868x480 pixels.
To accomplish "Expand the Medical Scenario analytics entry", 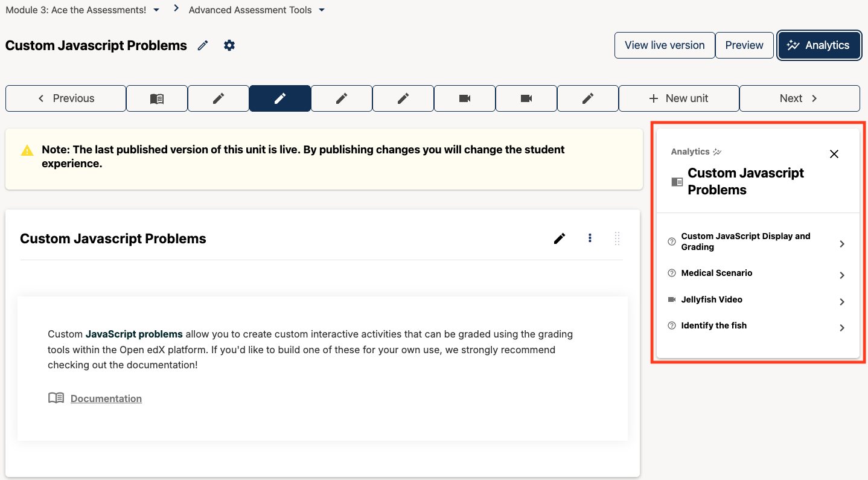I will (842, 275).
